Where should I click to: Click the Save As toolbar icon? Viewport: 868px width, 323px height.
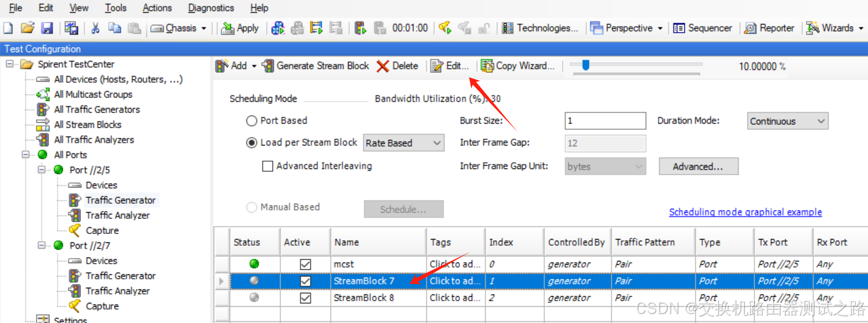click(72, 28)
